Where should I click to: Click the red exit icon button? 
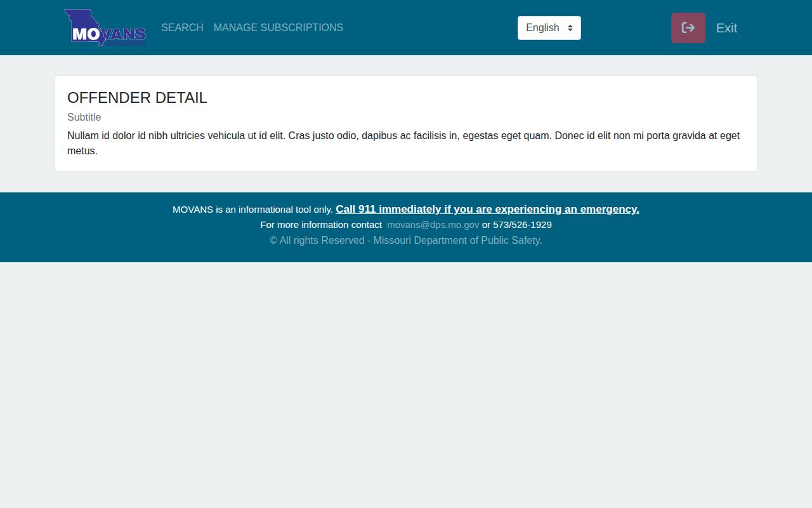pos(688,28)
